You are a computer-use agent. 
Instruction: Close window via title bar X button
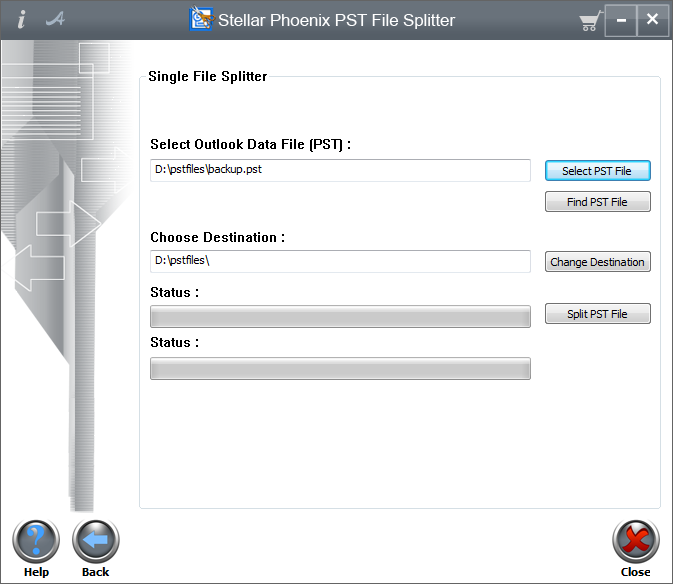652,20
